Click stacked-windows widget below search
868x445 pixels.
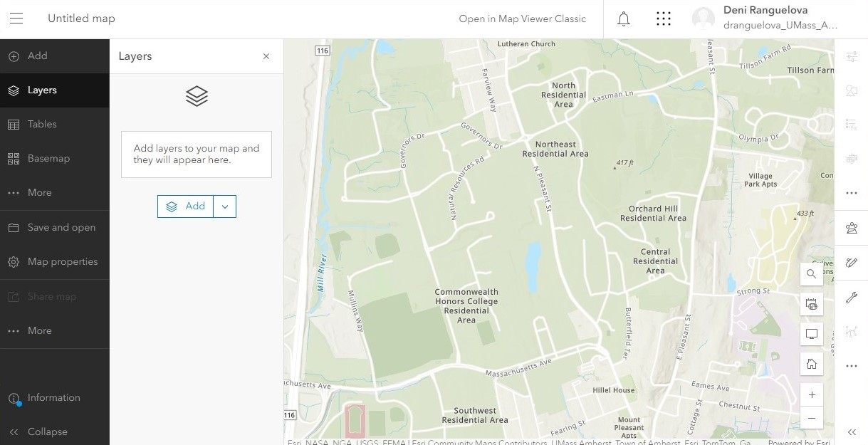click(811, 304)
